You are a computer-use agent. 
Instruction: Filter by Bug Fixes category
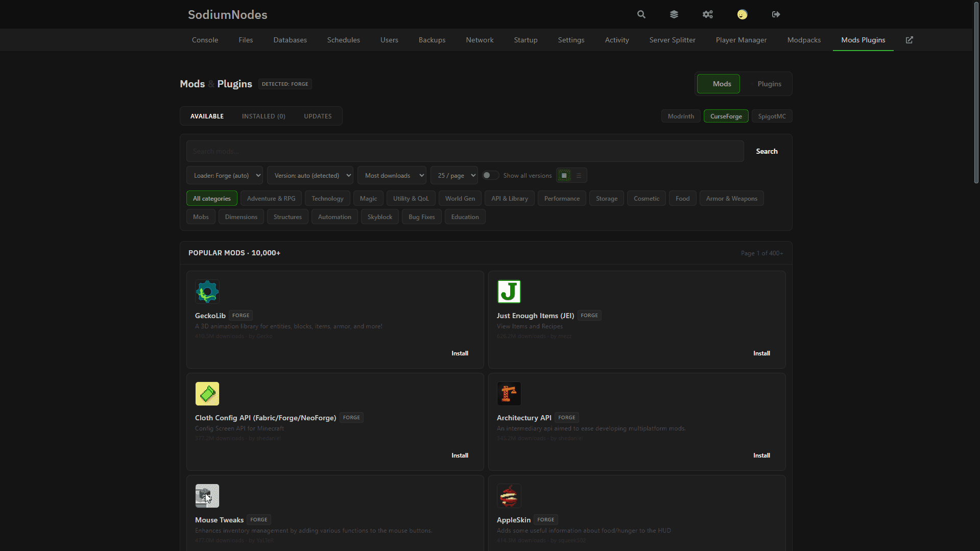tap(421, 217)
